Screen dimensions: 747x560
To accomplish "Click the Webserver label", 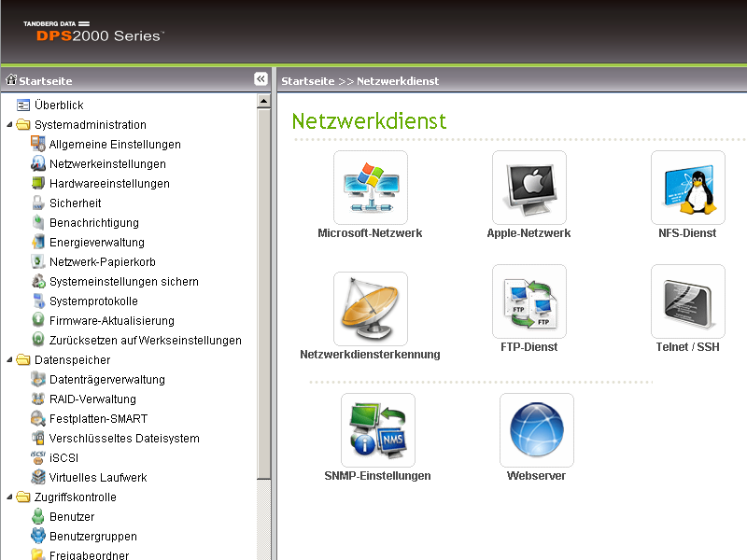I will click(x=536, y=475).
